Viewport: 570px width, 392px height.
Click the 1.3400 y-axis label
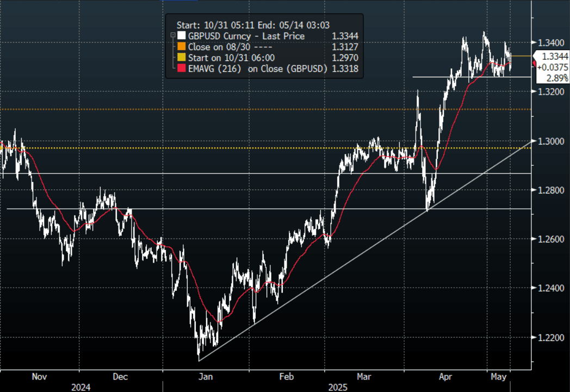tap(551, 43)
